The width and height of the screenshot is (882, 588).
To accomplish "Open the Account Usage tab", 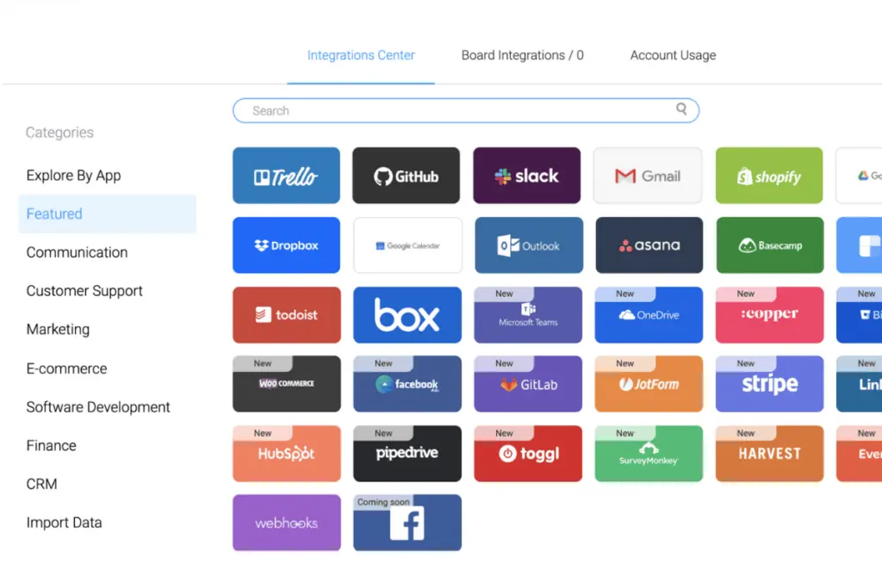I will pyautogui.click(x=673, y=55).
